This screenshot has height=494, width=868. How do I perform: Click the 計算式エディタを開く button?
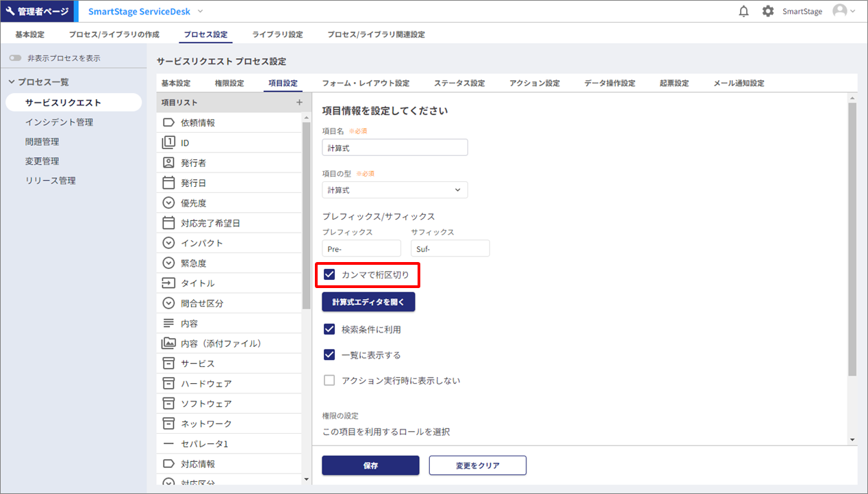coord(368,302)
